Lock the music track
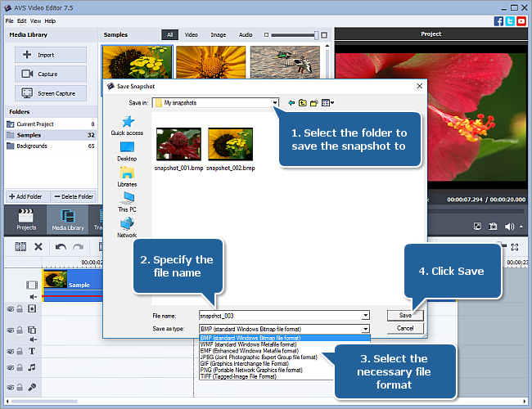532x409 pixels. 20,367
